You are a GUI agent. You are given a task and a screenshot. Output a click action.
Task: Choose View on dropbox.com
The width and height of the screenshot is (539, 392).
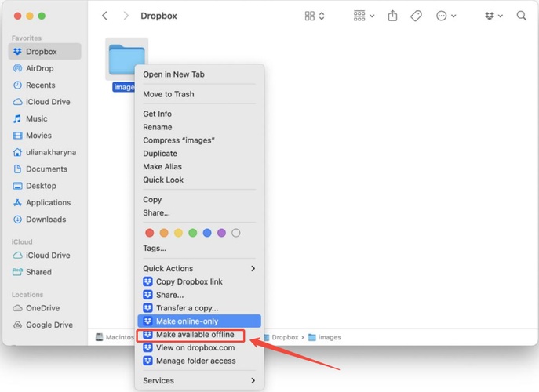[199, 347]
